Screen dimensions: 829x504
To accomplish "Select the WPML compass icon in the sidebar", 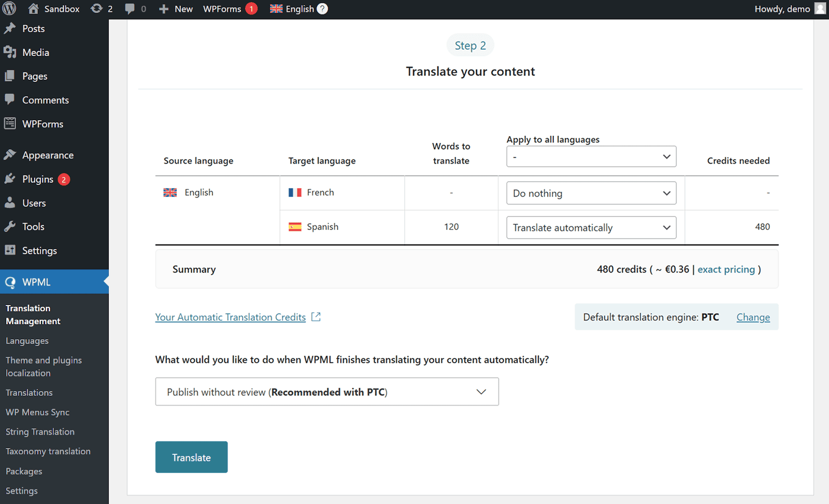I will point(10,281).
